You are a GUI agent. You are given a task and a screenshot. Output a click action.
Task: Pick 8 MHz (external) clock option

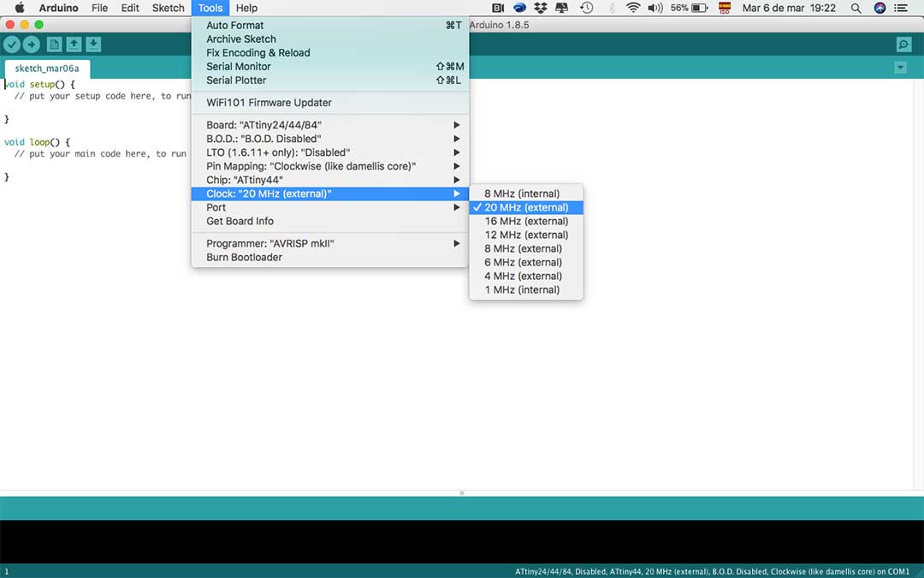526,248
